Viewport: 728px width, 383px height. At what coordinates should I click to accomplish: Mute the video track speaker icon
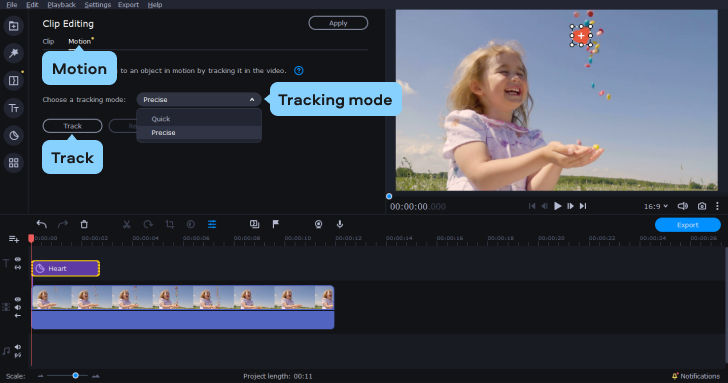point(18,307)
